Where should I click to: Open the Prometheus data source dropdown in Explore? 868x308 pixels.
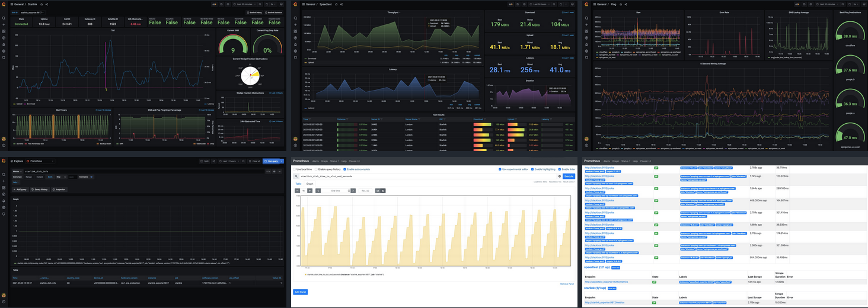click(42, 161)
